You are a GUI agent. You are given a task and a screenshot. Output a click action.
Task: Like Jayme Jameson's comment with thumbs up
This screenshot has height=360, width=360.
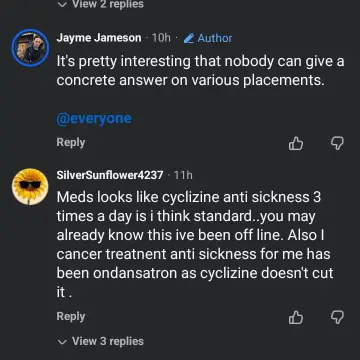click(296, 144)
